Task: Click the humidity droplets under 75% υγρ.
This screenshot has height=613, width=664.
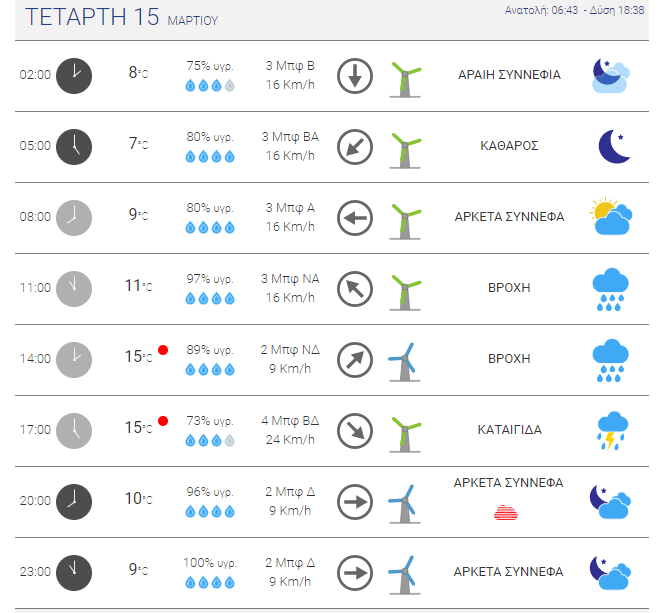Action: pos(210,86)
